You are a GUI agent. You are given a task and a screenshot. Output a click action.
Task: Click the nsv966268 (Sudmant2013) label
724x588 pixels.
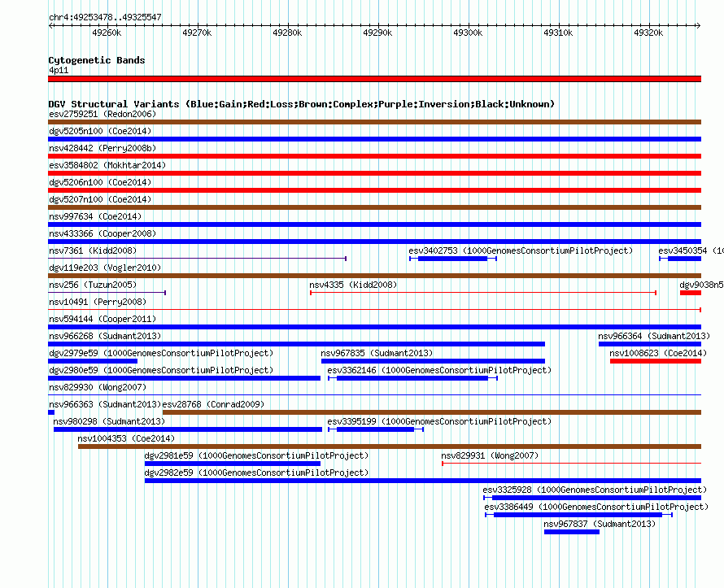(105, 336)
